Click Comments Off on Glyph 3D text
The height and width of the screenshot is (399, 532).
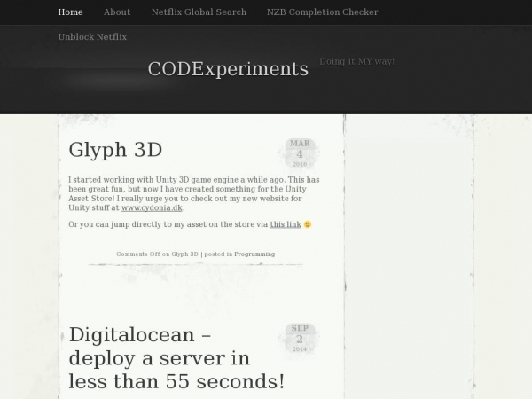click(157, 254)
